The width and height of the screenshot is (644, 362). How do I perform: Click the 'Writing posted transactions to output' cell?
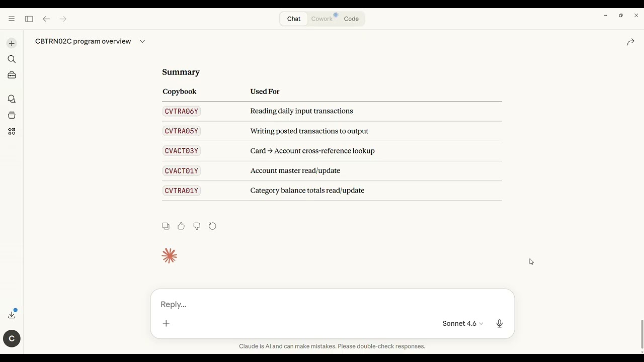click(x=309, y=131)
